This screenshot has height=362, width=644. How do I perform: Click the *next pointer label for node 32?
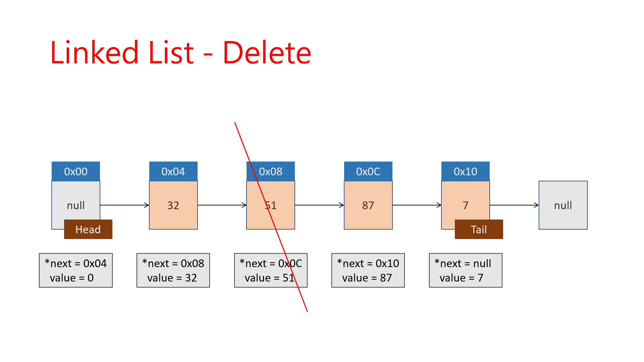tap(172, 261)
